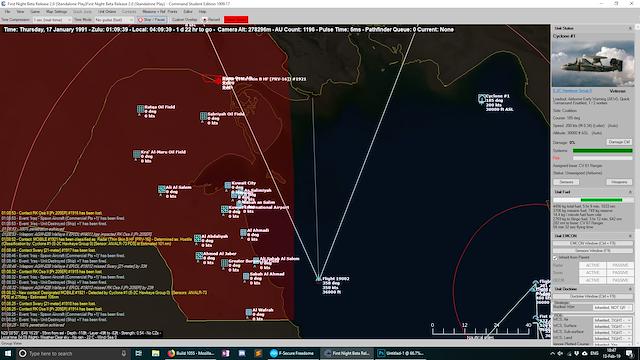
Task: Select the Ali Al Salem airbase icon
Action: (162, 189)
